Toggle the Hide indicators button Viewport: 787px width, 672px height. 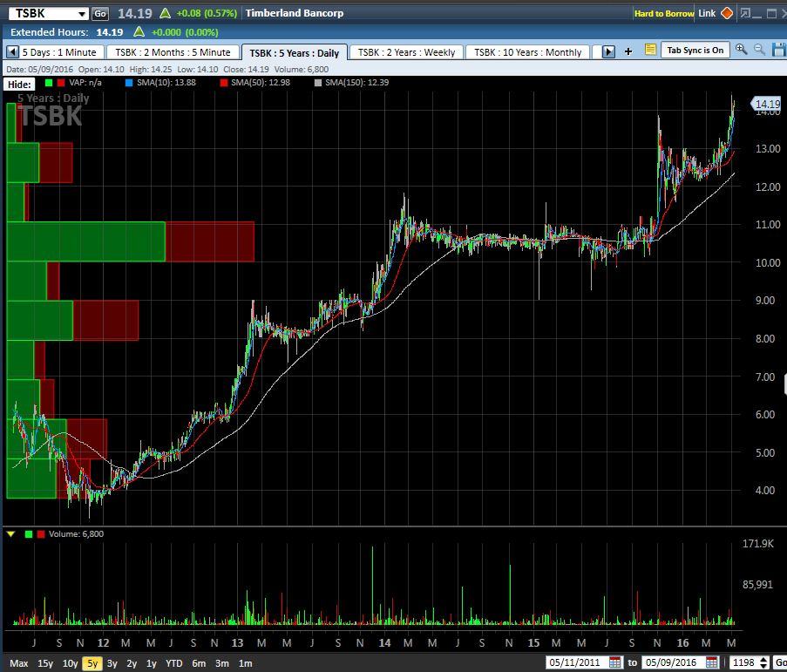coord(19,84)
